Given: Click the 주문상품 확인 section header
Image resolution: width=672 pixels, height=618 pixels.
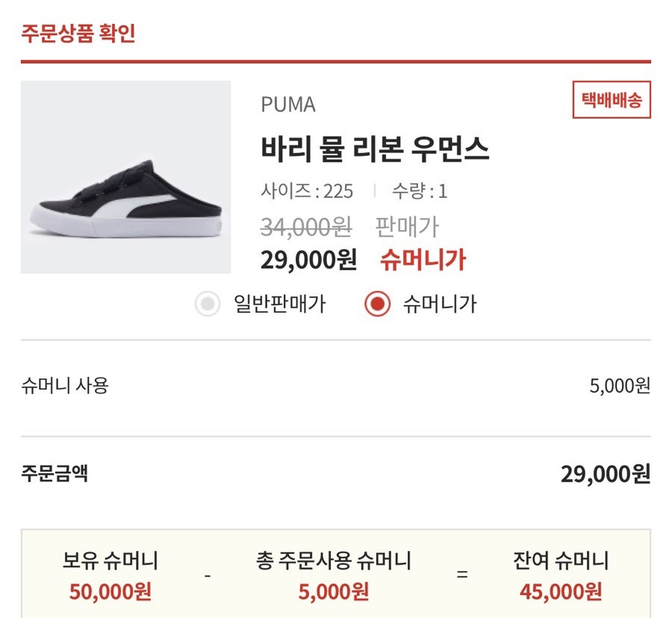Looking at the screenshot, I should pyautogui.click(x=78, y=34).
